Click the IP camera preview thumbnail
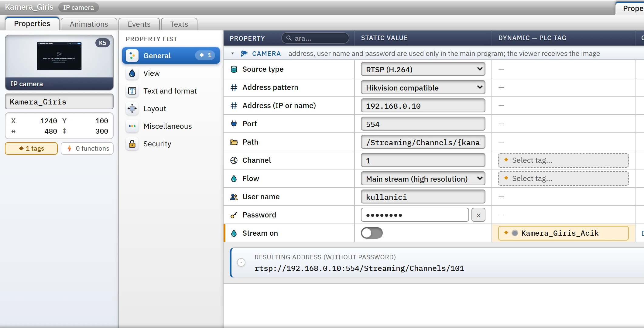644x328 pixels. pos(59,56)
